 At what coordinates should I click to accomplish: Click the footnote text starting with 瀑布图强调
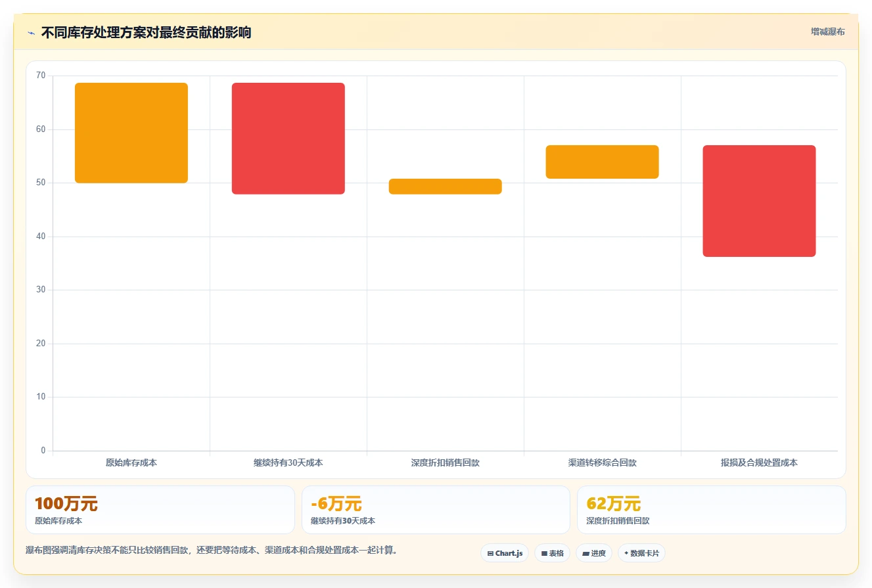tap(212, 550)
